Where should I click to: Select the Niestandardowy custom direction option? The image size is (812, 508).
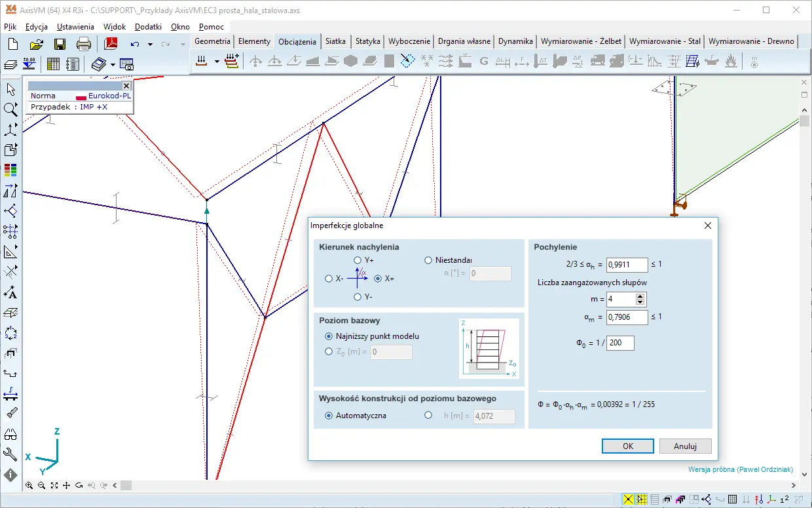[428, 260]
